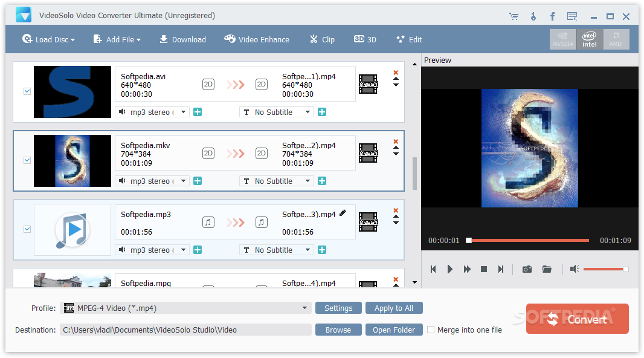The image size is (644, 358).
Task: Fast forward the preview
Action: click(x=467, y=269)
